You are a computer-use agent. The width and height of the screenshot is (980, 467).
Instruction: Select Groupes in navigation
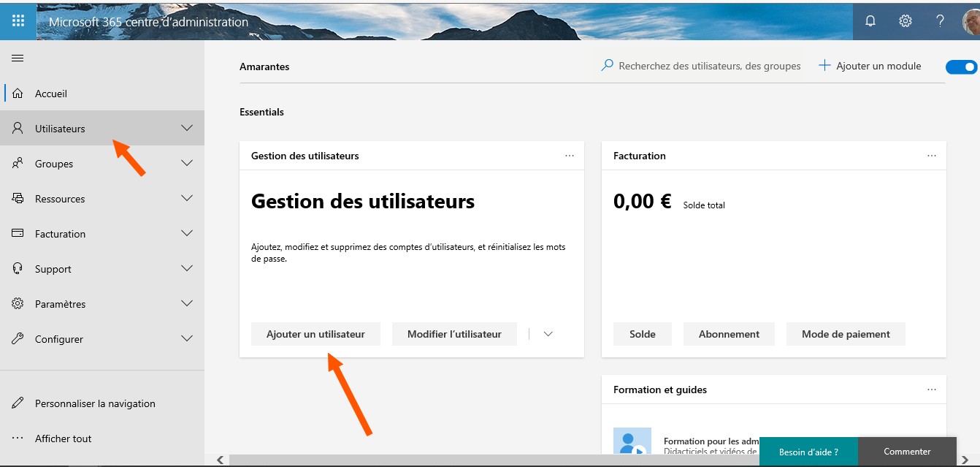(102, 164)
